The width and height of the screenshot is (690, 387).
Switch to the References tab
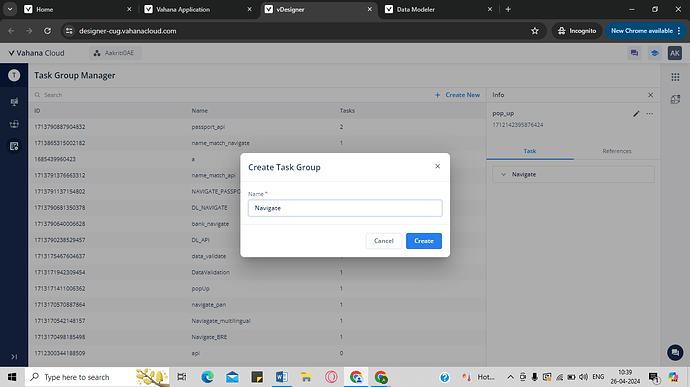point(617,151)
